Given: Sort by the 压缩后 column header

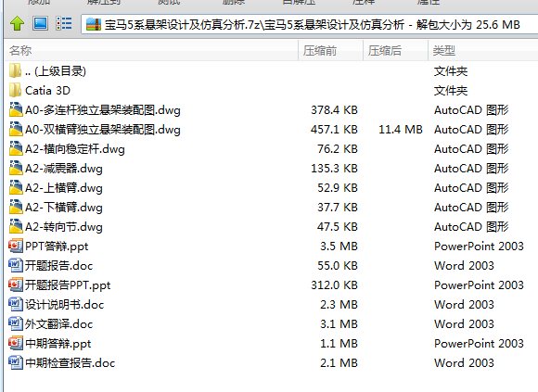Looking at the screenshot, I should 395,51.
